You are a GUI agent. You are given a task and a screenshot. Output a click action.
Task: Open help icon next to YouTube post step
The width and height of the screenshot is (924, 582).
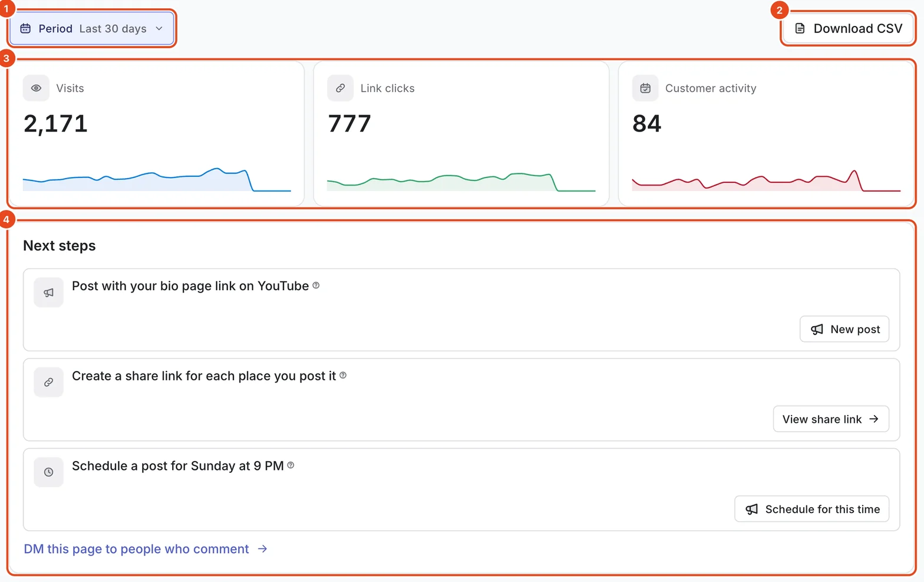tap(316, 285)
